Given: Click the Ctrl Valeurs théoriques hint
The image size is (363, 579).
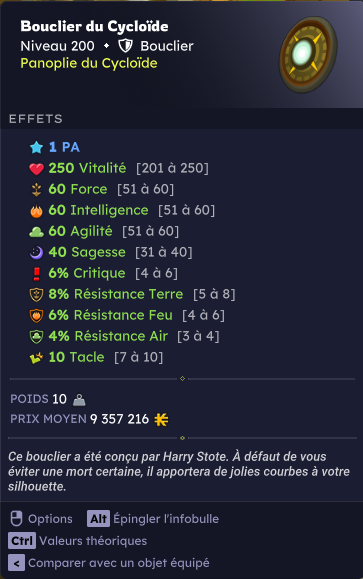Looking at the screenshot, I should (78, 541).
